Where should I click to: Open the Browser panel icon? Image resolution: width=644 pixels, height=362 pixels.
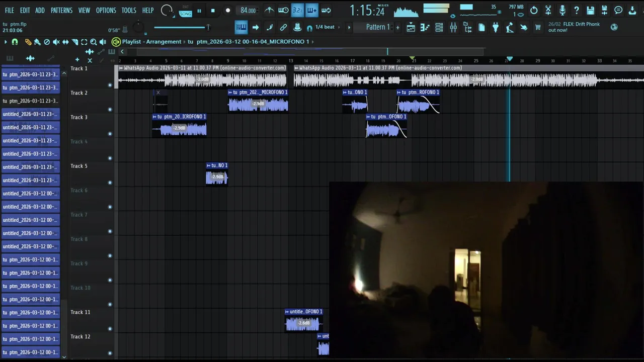tap(467, 28)
